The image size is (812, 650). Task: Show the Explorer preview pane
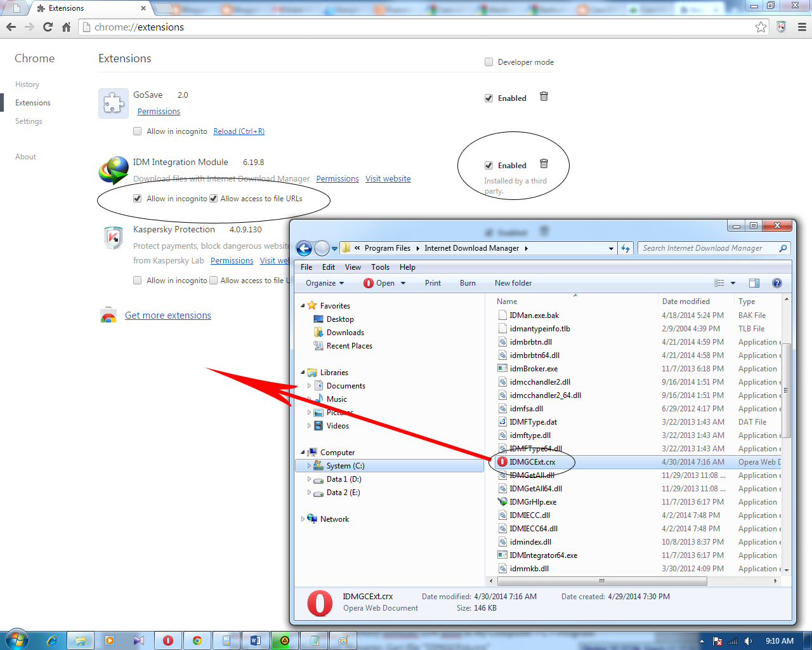pos(754,283)
